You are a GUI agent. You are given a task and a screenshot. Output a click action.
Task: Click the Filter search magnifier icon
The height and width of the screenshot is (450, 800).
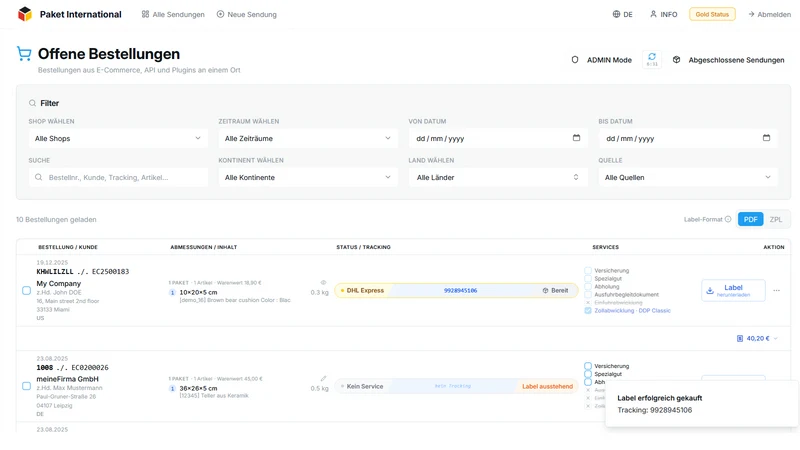[32, 103]
